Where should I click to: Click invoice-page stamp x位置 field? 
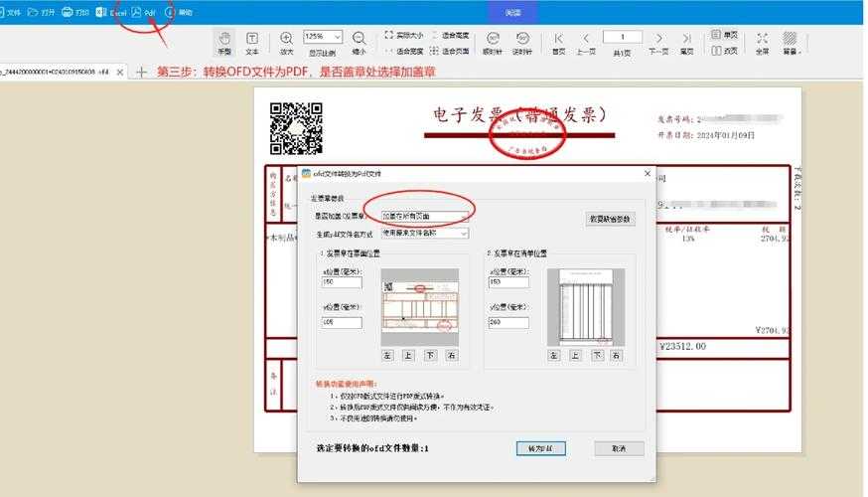pos(342,282)
